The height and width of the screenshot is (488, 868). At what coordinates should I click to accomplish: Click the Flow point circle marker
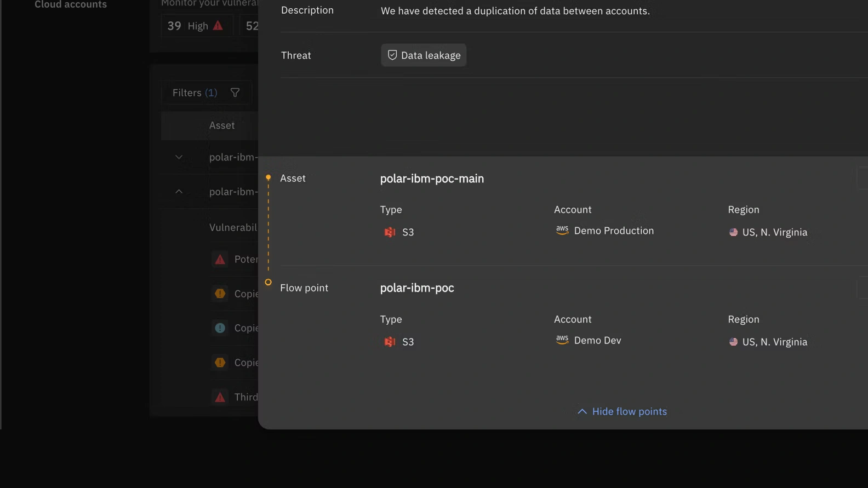[268, 282]
